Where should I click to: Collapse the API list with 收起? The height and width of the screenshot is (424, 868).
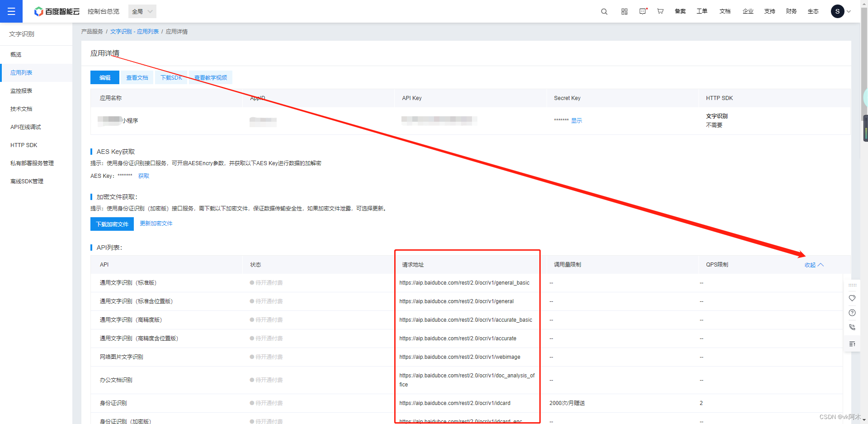[x=814, y=265]
